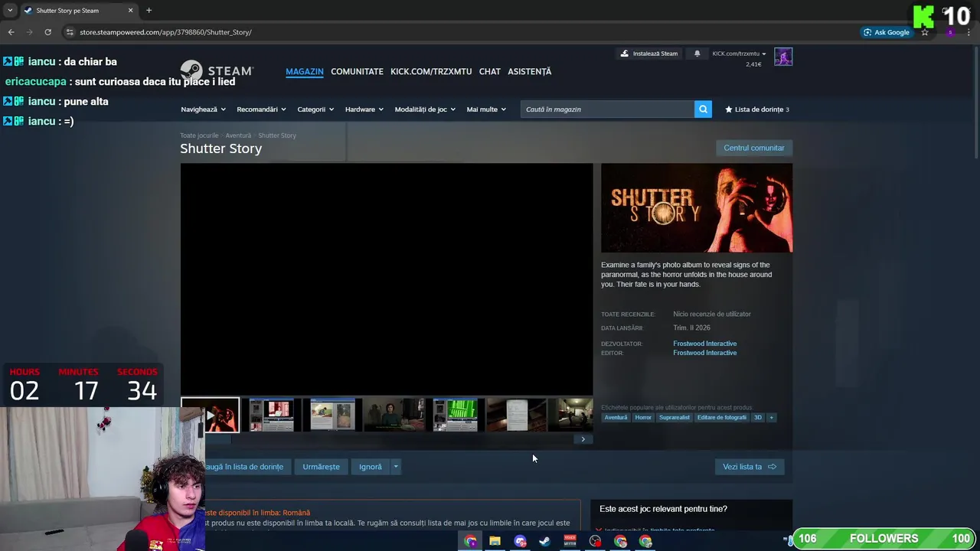The height and width of the screenshot is (551, 980).
Task: Open the ASISTENȚĂ tab
Action: [529, 71]
